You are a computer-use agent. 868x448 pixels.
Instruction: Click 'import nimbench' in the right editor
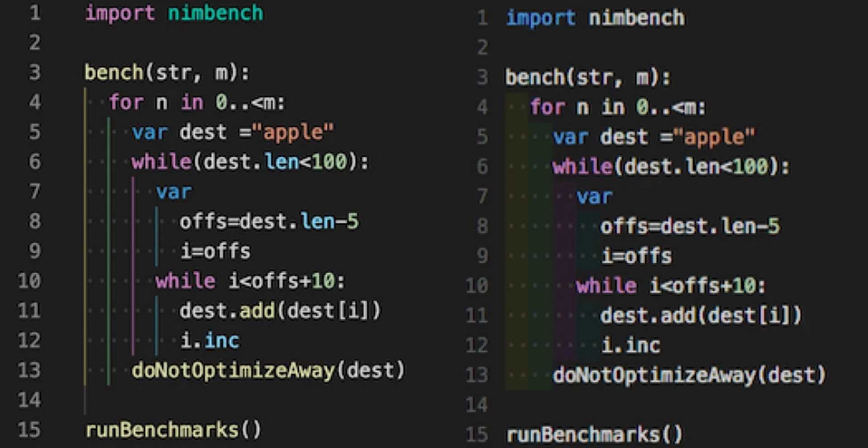click(x=595, y=19)
